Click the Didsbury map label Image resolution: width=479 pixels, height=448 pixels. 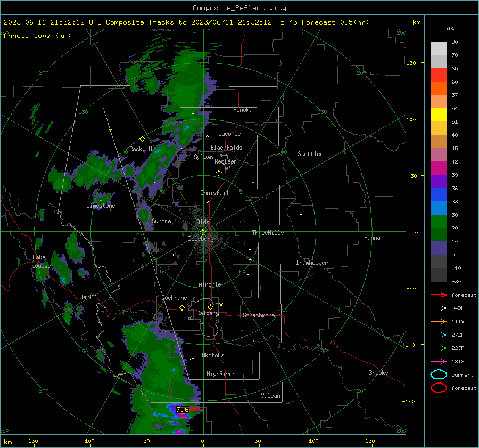[201, 239]
